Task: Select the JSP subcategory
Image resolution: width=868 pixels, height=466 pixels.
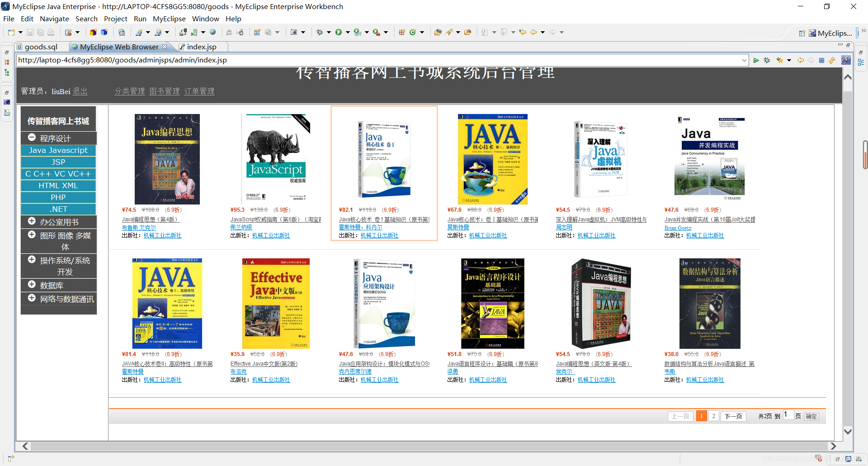Action: pos(58,162)
